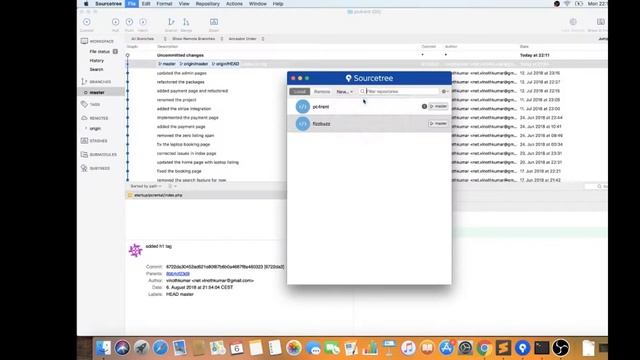Click the Merge toolbar icon
Viewport: 640px width, 360px height.
pos(186,22)
